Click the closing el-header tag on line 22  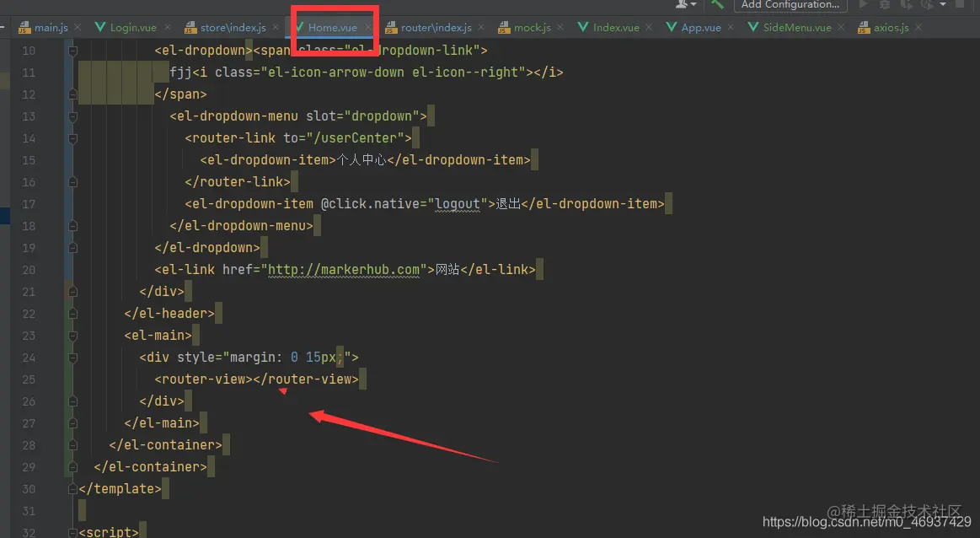(169, 314)
